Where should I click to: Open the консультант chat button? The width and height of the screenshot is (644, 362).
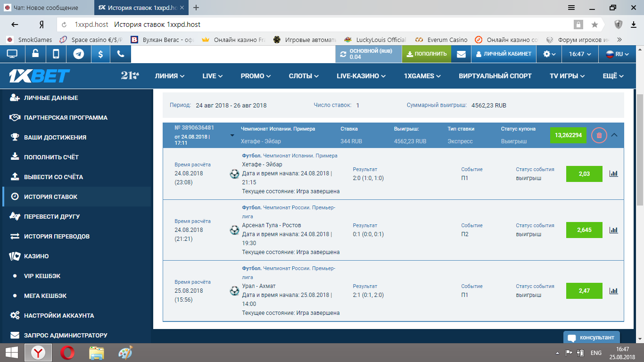click(592, 337)
